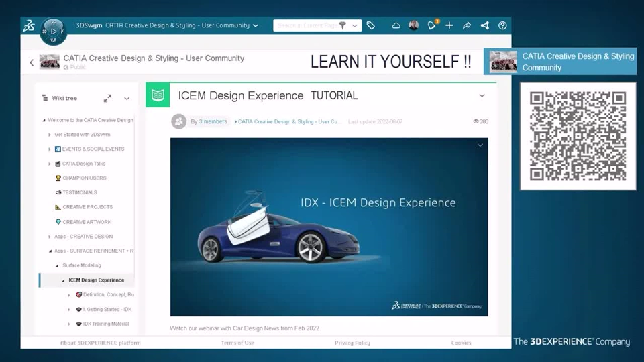Expand 'Definition, Concept, Ru' node

tap(69, 295)
